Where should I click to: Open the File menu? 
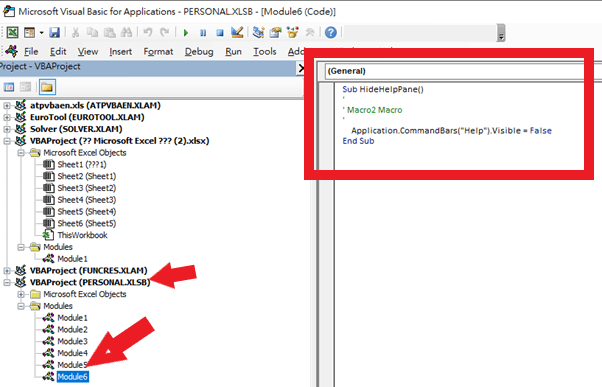click(31, 51)
